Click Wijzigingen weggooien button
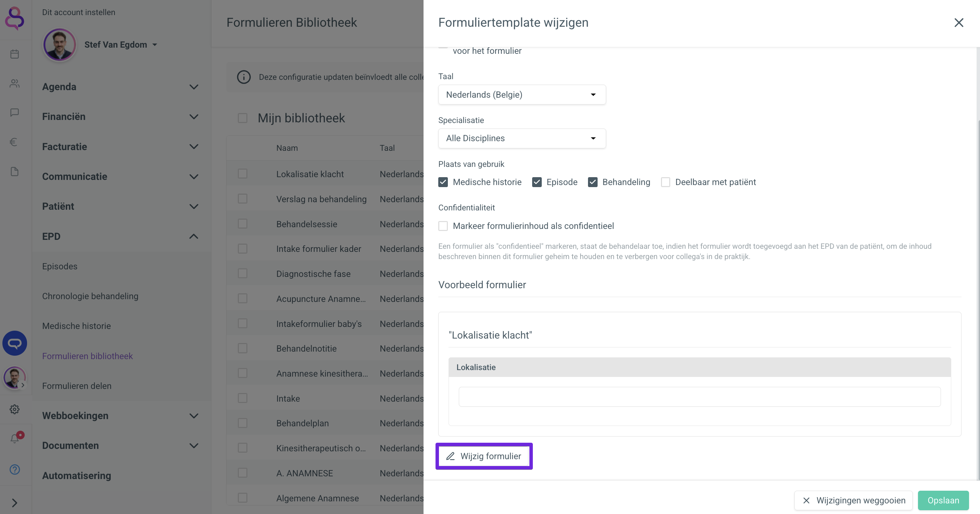This screenshot has width=980, height=514. tap(853, 500)
